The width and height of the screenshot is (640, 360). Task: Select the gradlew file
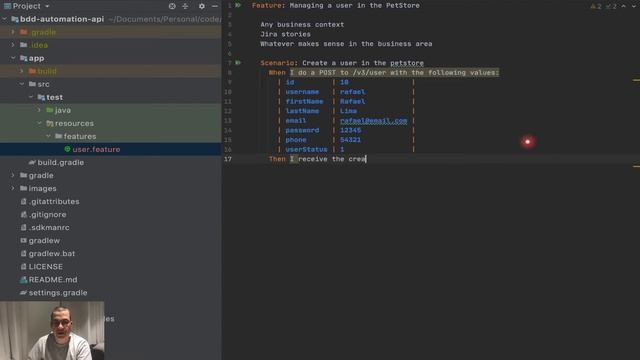(44, 240)
